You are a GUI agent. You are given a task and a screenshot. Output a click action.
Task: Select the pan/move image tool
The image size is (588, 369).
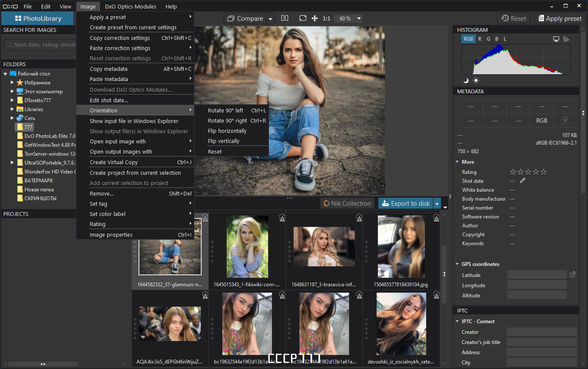click(315, 18)
